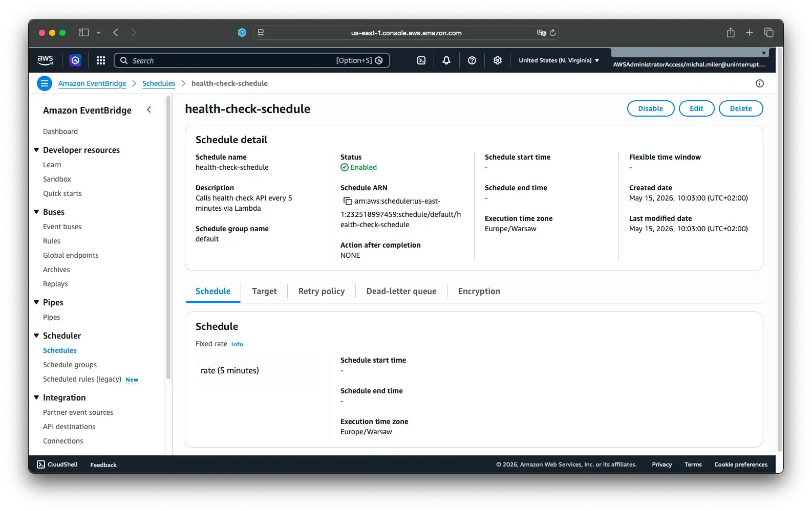Click the purple shield shortcut icon in AWS header

coord(75,60)
